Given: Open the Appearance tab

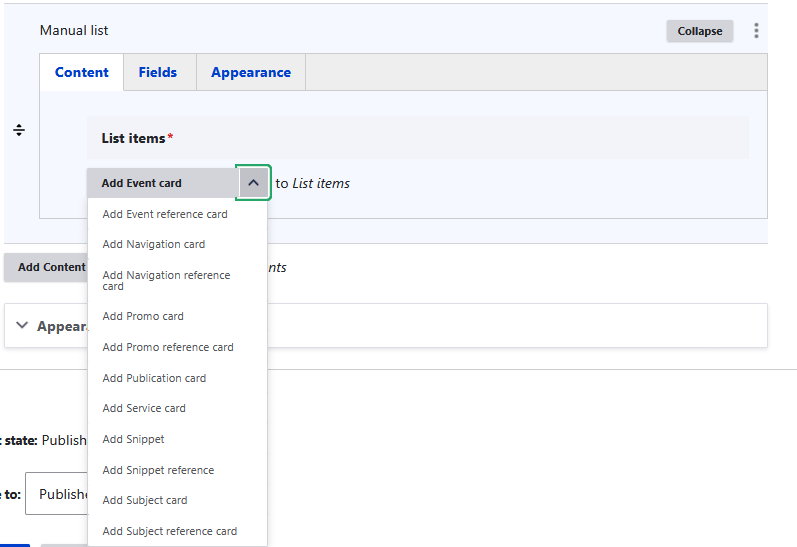Looking at the screenshot, I should [251, 72].
